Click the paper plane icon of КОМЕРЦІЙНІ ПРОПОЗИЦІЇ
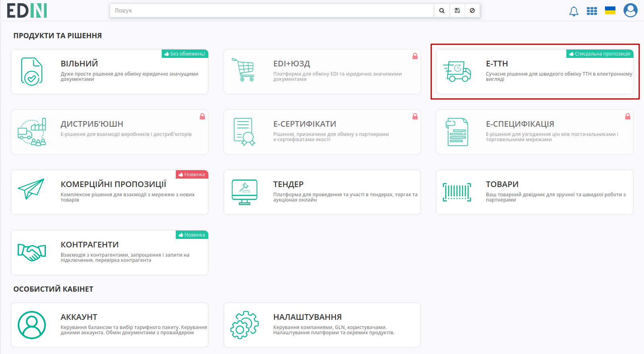The width and height of the screenshot is (644, 354). tap(31, 189)
